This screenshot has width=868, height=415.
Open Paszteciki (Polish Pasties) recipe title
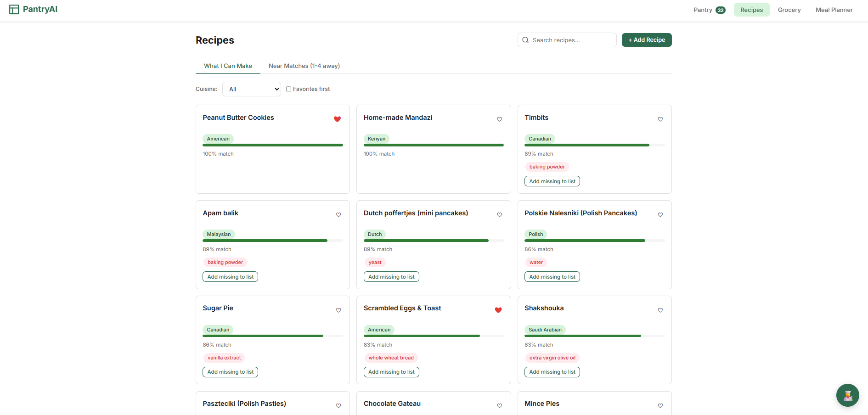[x=244, y=404]
